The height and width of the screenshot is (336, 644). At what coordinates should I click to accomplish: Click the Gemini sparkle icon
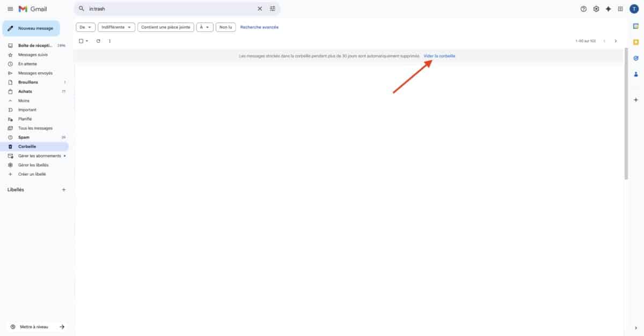point(608,9)
